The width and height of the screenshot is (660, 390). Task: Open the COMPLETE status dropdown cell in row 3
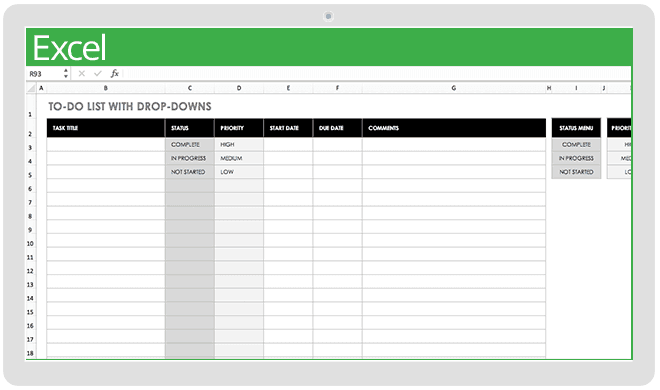pos(189,144)
